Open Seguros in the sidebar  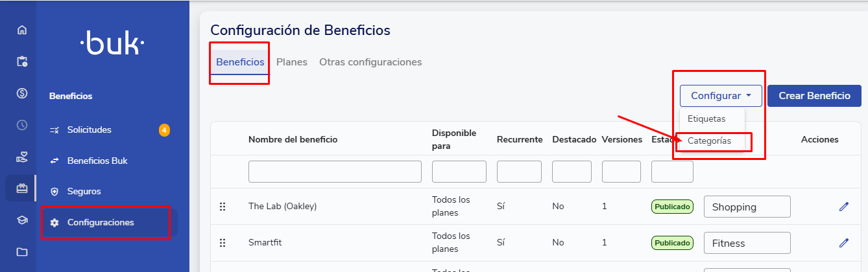click(x=84, y=192)
